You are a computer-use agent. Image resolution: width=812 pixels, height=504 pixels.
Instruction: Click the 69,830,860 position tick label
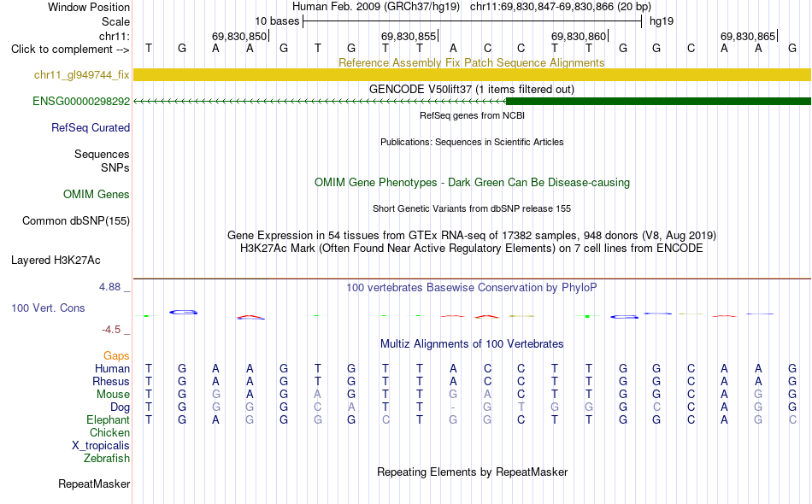[579, 36]
